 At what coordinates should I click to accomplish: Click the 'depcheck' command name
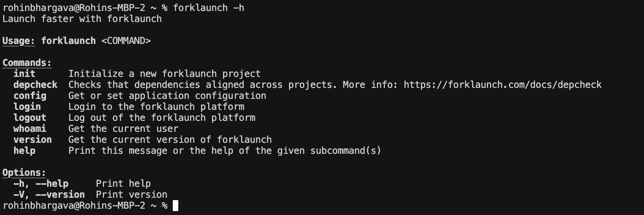35,85
